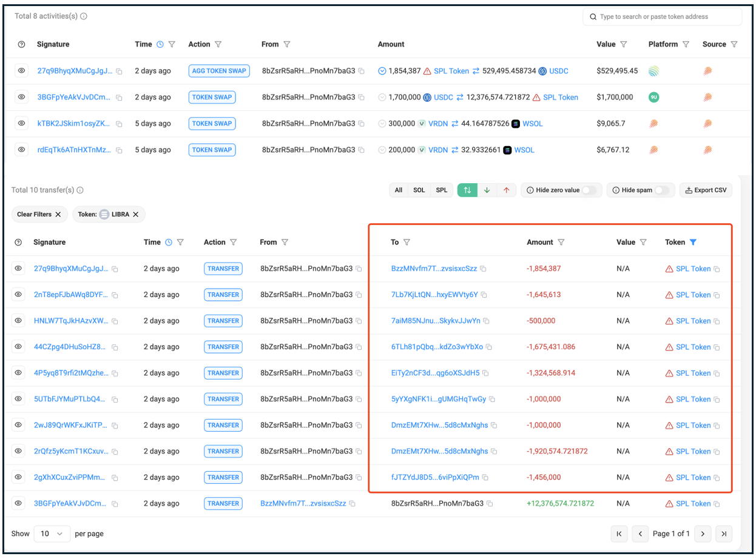Open the Action column filter in the activities table
The image size is (756, 559).
tap(218, 44)
